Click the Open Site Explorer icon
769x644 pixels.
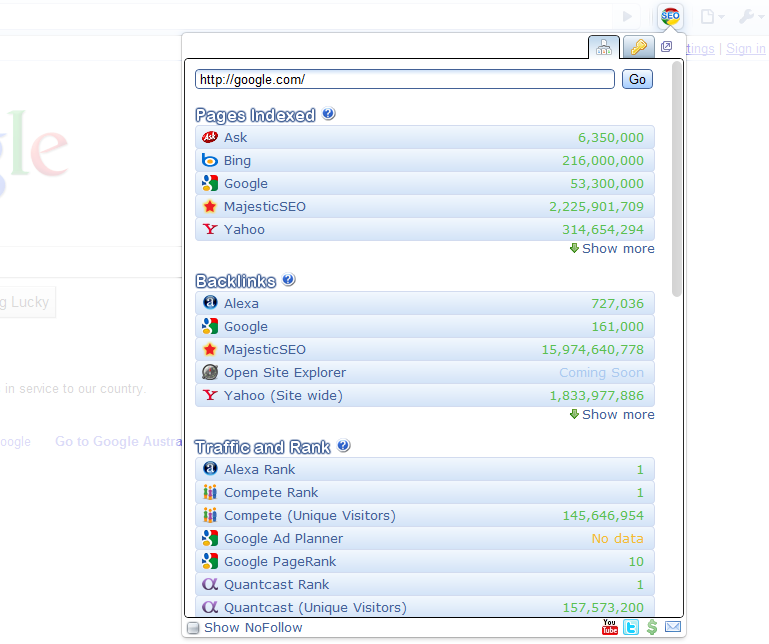(210, 372)
